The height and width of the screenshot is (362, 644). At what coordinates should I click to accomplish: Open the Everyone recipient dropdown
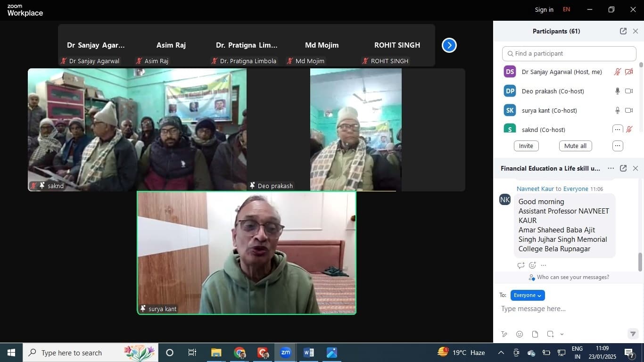(528, 295)
